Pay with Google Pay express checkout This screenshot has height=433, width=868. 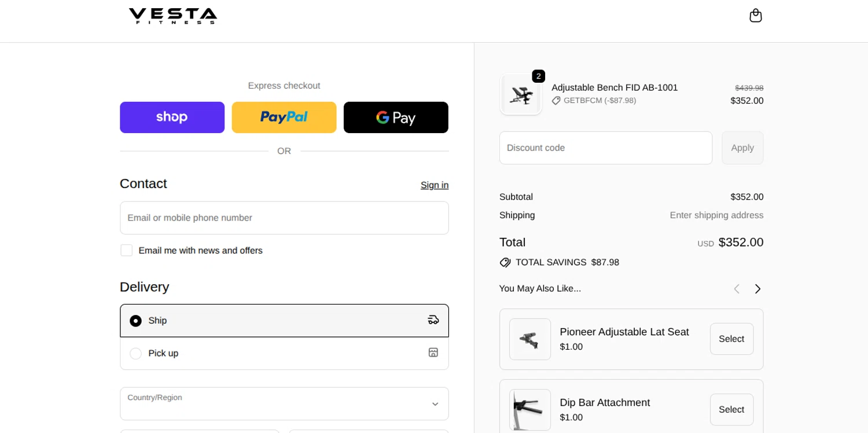pyautogui.click(x=396, y=118)
